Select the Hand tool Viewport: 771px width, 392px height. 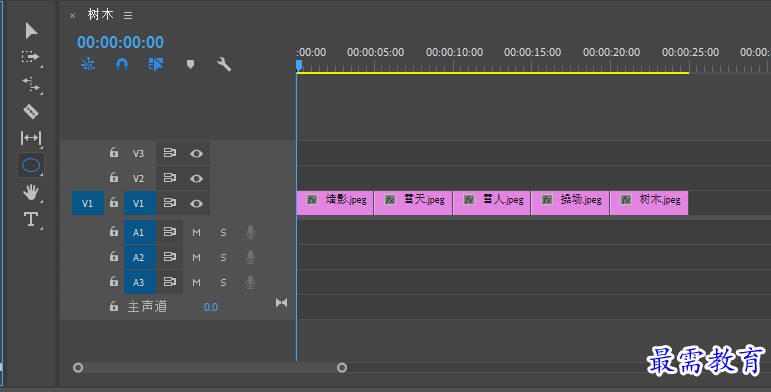(x=31, y=192)
